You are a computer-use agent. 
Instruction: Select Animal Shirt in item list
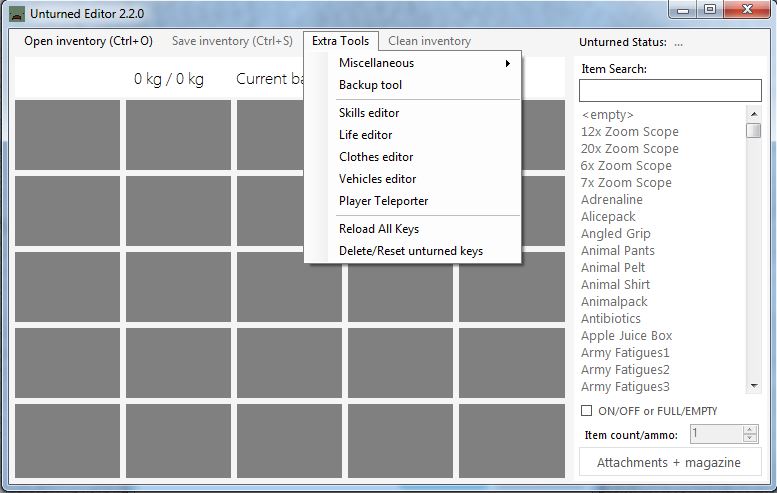coord(615,284)
